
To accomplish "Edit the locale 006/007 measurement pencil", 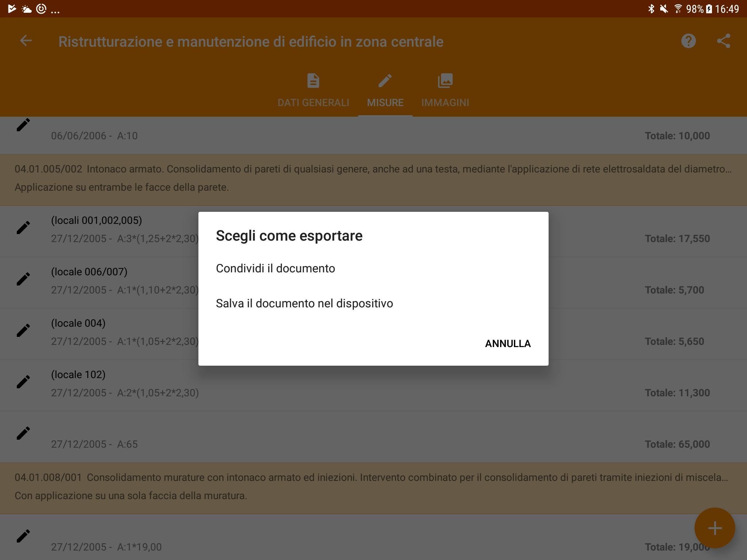I will [x=23, y=279].
